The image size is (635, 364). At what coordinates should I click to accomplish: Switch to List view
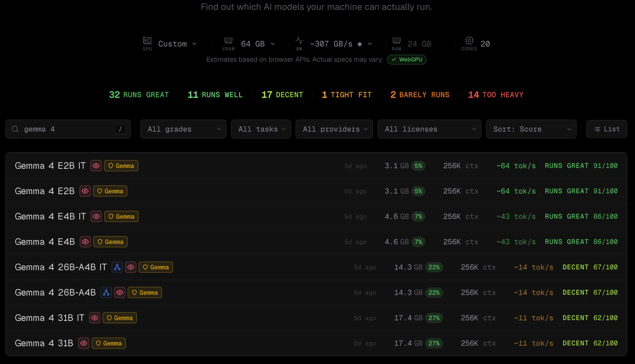[607, 129]
